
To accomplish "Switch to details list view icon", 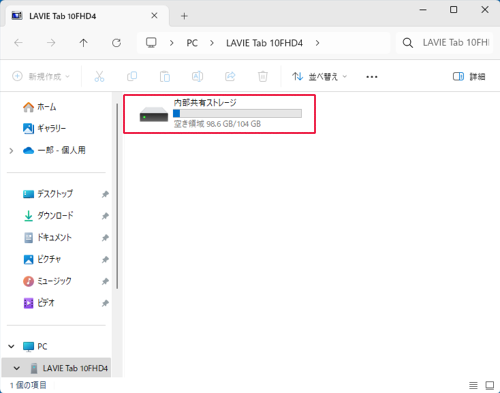I will pyautogui.click(x=473, y=385).
